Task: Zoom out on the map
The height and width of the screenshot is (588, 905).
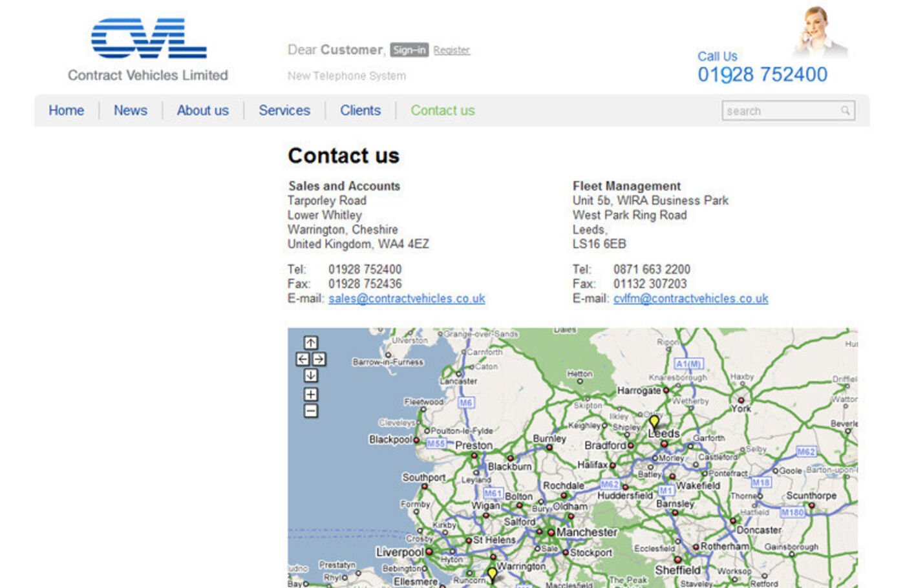Action: (311, 411)
